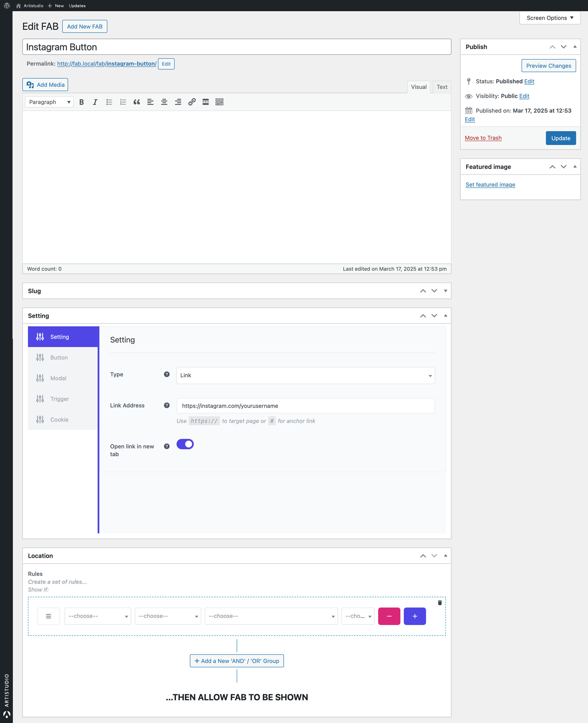
Task: Open the Modal settings tab
Action: [63, 378]
